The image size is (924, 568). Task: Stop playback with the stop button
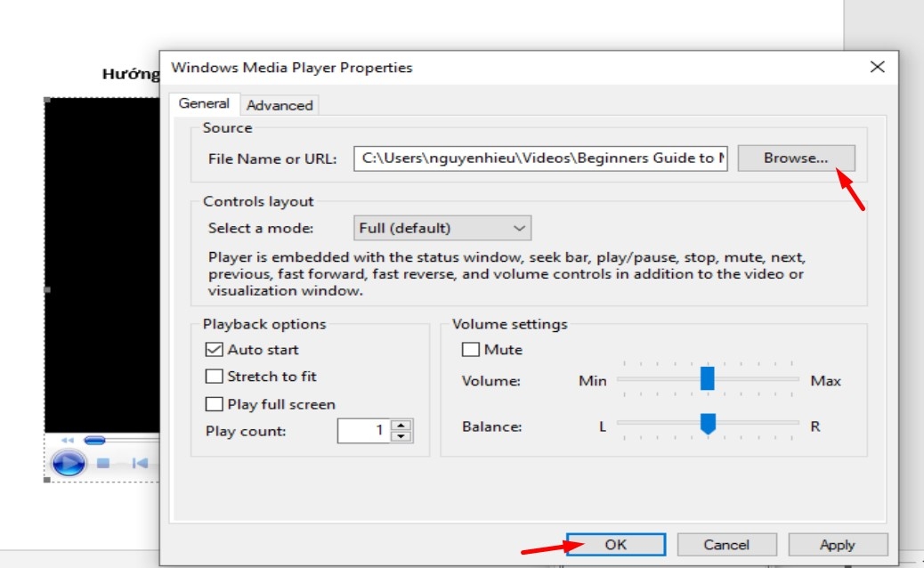point(103,463)
